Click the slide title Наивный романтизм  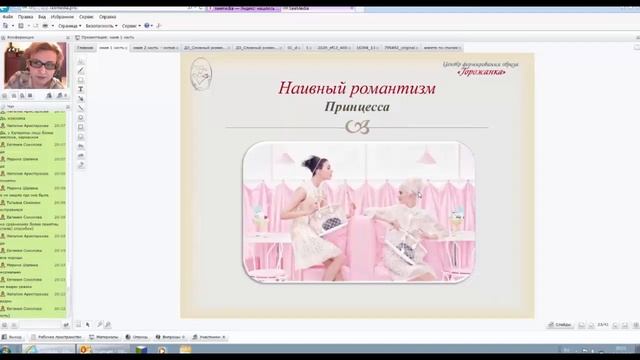[357, 88]
